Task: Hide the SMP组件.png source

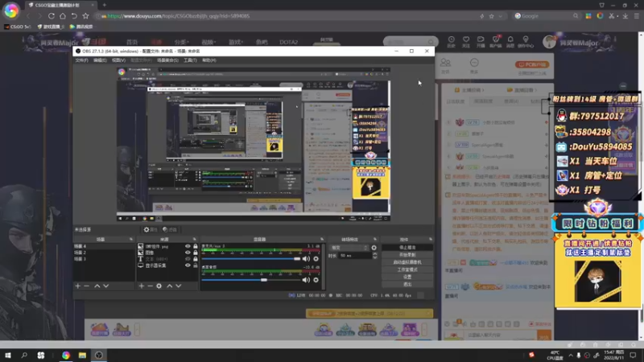Action: coord(188,246)
